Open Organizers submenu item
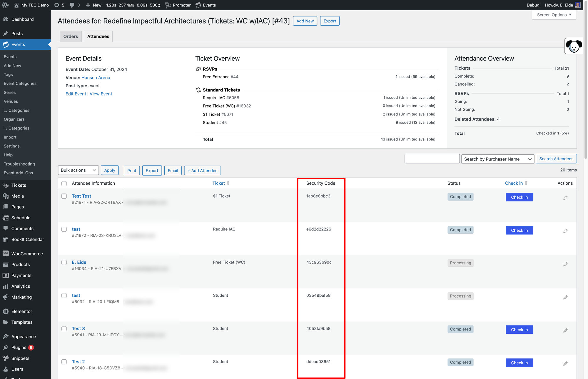 coord(14,119)
